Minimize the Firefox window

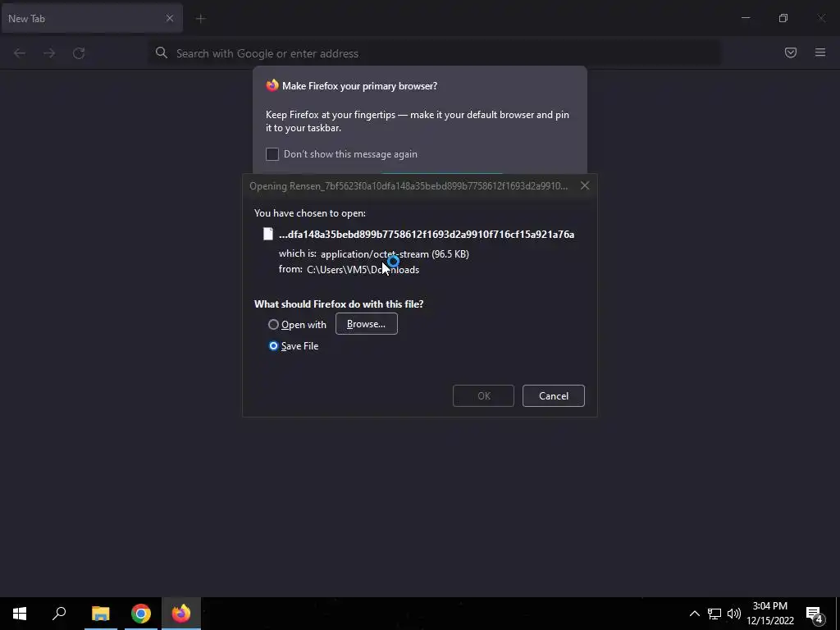pos(745,18)
